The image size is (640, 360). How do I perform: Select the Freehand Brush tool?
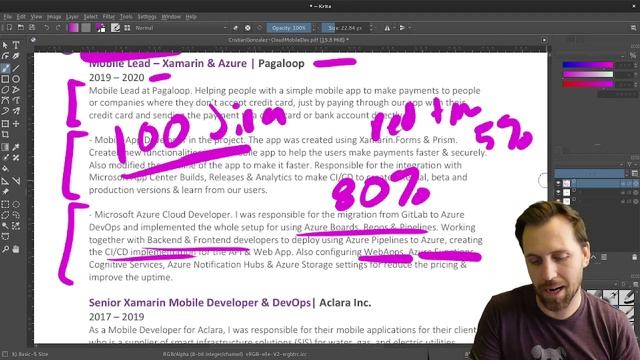[5, 68]
